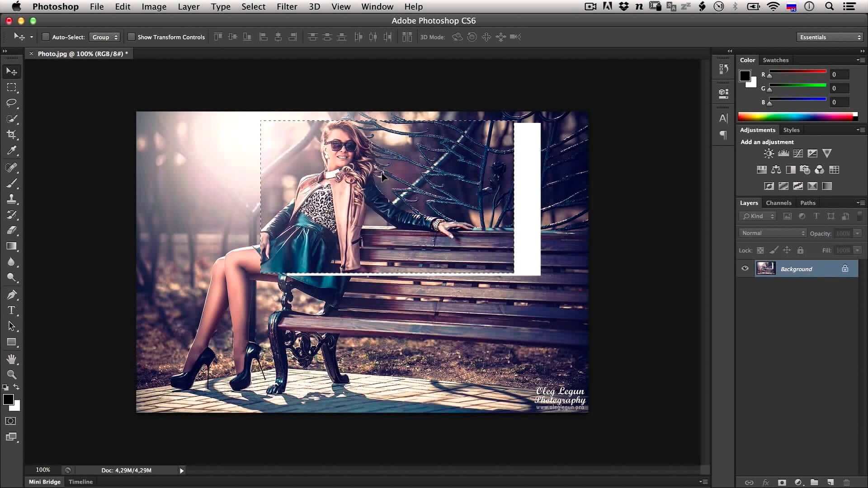Viewport: 868px width, 488px height.
Task: Select the Crop tool
Action: (11, 135)
